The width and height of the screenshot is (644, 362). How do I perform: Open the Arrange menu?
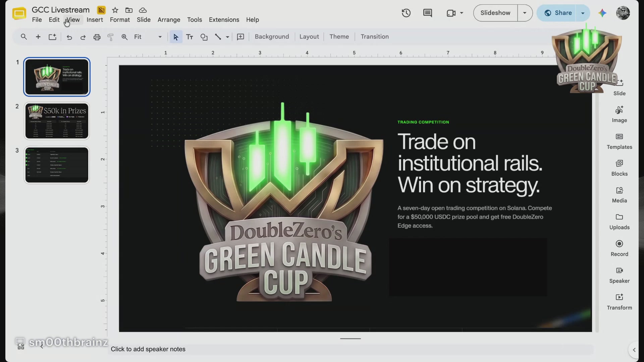[x=169, y=20]
